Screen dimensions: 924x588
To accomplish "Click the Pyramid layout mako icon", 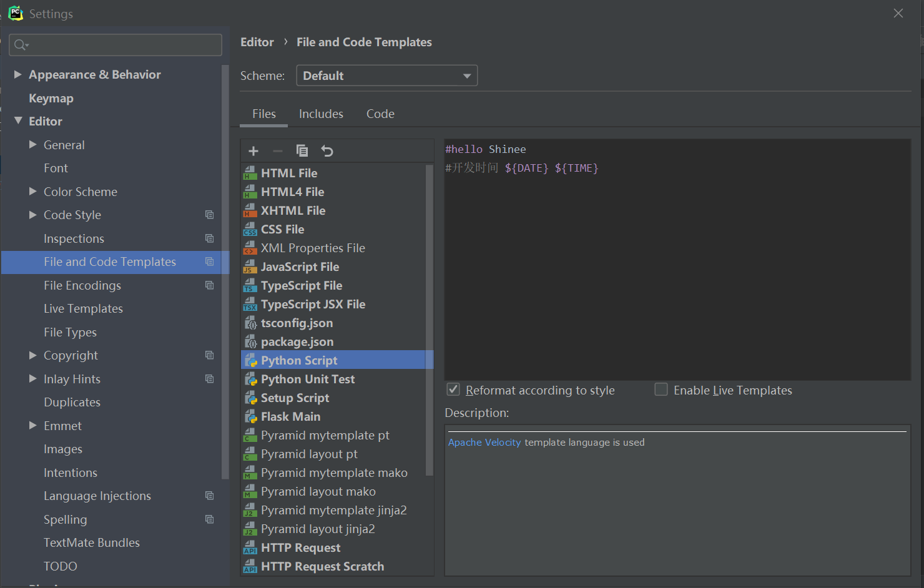I will [x=250, y=491].
